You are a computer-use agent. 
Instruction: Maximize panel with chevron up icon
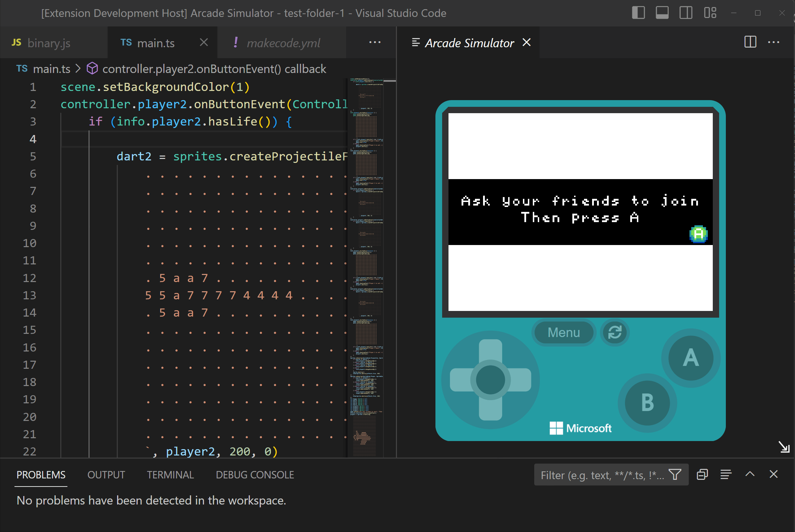coord(750,474)
